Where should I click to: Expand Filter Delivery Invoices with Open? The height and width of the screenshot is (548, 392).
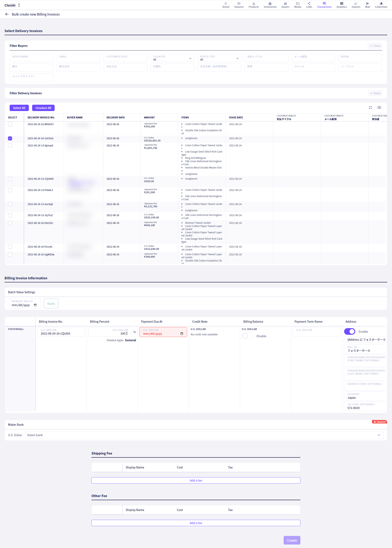coord(375,93)
